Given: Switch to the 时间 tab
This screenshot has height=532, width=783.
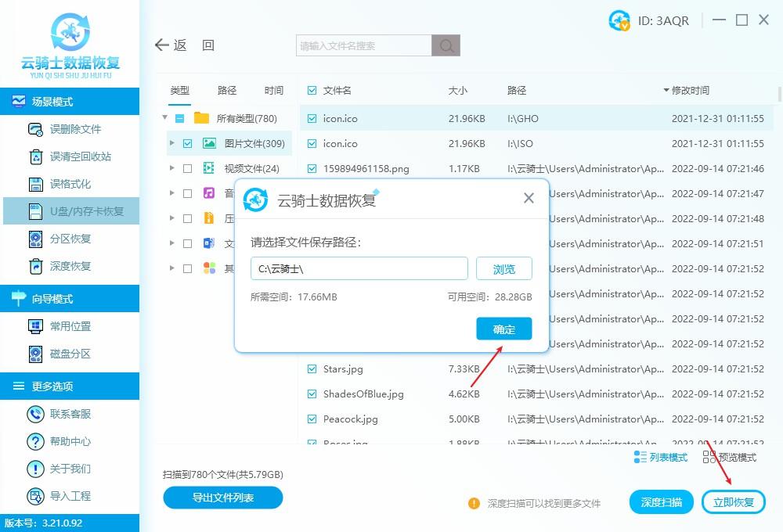Looking at the screenshot, I should tap(273, 90).
